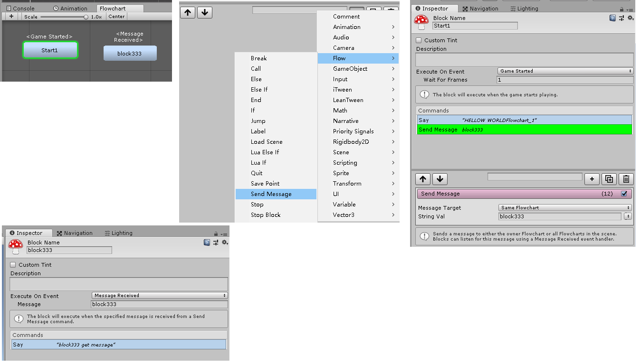Screen dimensions: 640x364
Task: Delete the command with the trash icon
Action: pos(626,179)
